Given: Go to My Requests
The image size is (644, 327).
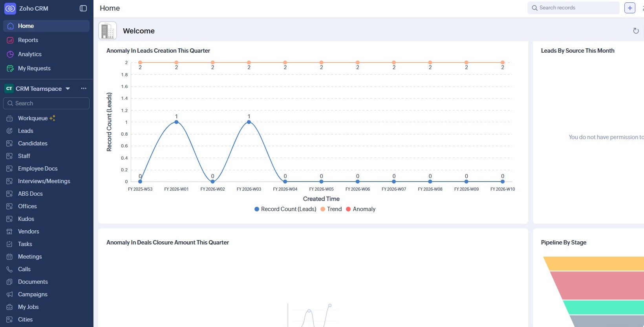Looking at the screenshot, I should point(34,68).
